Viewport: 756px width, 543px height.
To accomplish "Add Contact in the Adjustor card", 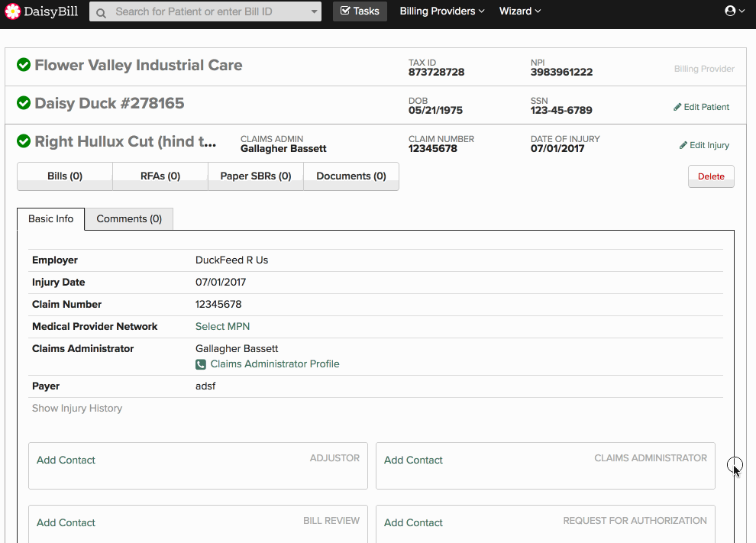I will [66, 460].
